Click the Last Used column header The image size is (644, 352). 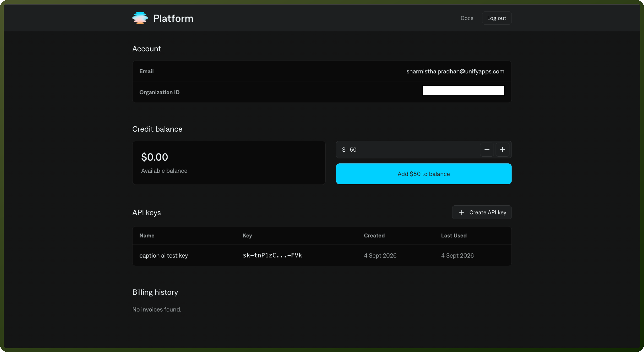pos(453,235)
